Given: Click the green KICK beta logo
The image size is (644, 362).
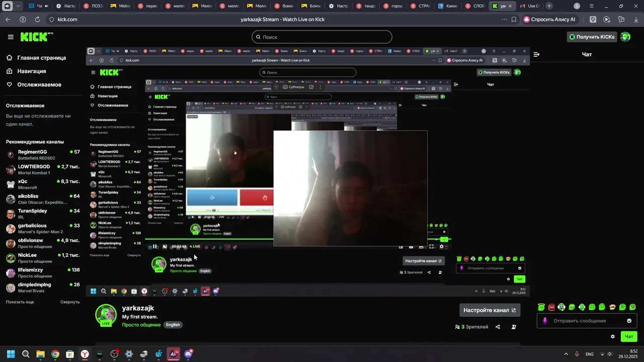Looking at the screenshot, I should 37,37.
